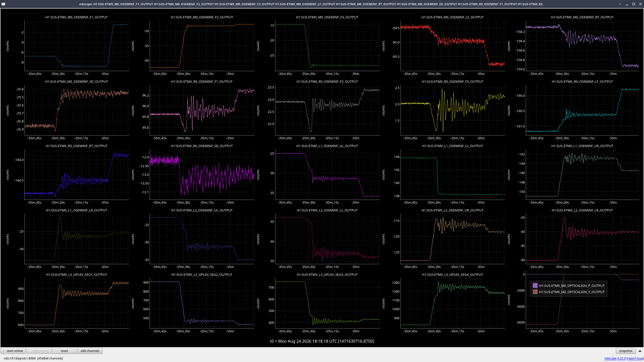The image size is (644, 362).
Task: Click the H1:SUS-ETMX_L2_OSEMINF_LL_OUTPUT plot title
Action: (x=327, y=210)
